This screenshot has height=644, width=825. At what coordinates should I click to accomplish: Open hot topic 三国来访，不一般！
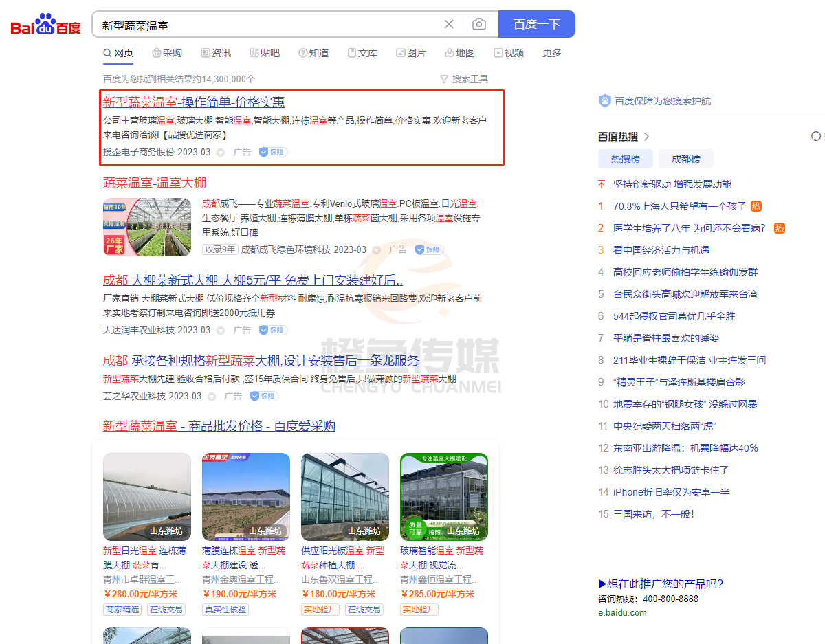[654, 514]
